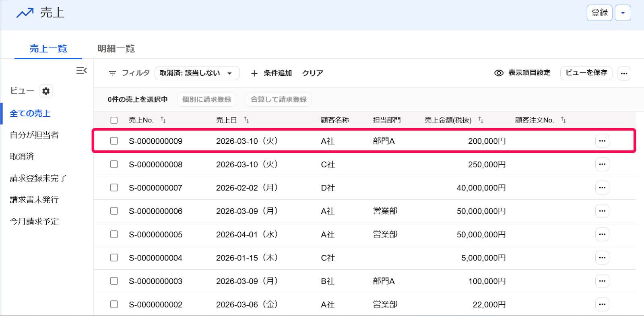Sort by 売上No. column
The width and height of the screenshot is (644, 316).
coord(163,120)
